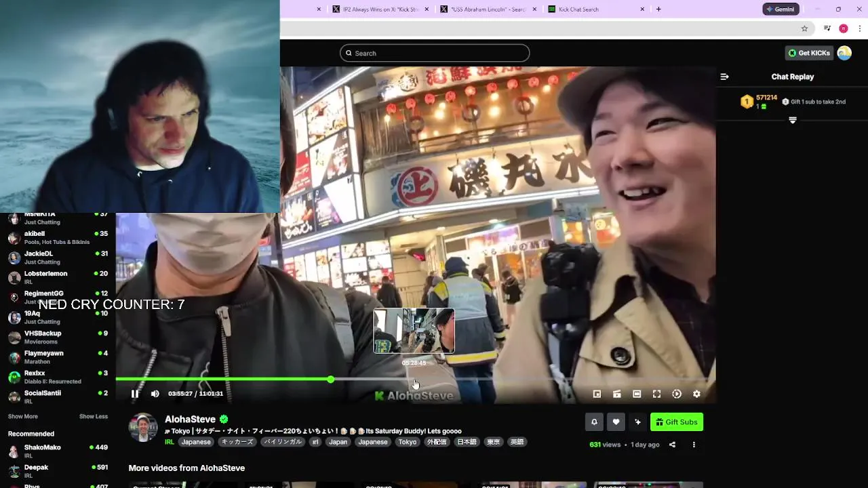Select the バイリンガル tag
The height and width of the screenshot is (488, 868).
[283, 442]
